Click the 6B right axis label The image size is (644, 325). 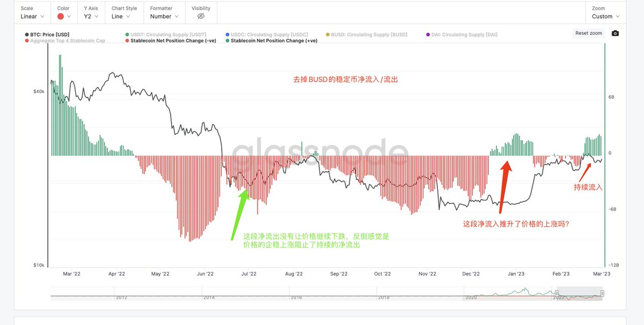[x=611, y=97]
